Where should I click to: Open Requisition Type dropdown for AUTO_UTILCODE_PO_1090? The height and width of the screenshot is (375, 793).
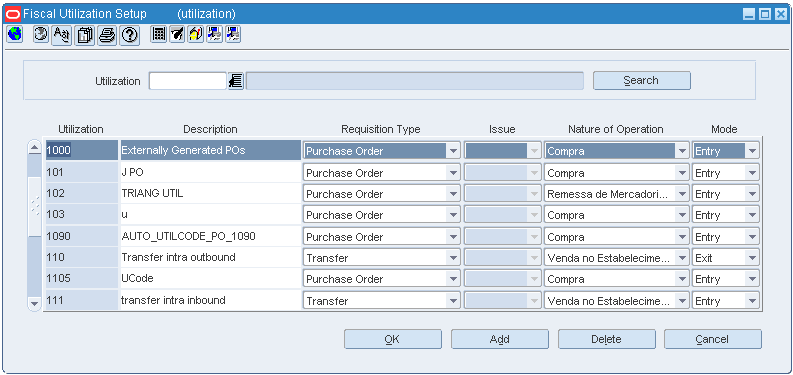point(453,237)
